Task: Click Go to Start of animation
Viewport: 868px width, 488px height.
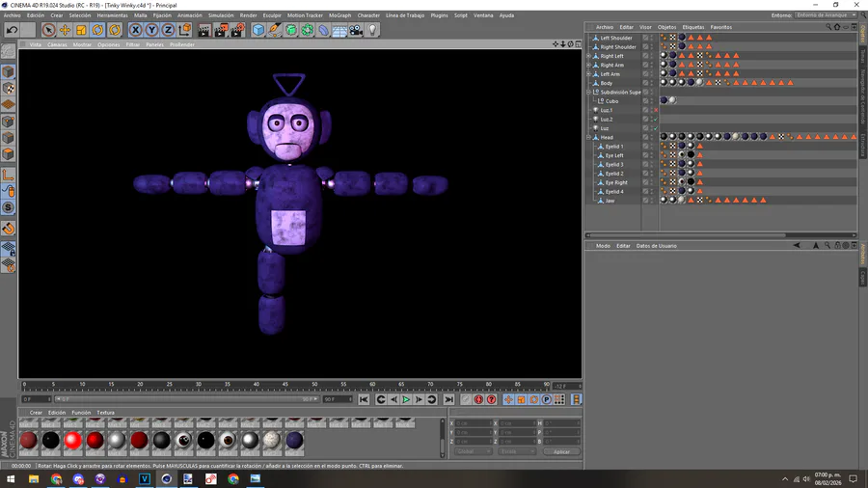Action: pyautogui.click(x=364, y=399)
